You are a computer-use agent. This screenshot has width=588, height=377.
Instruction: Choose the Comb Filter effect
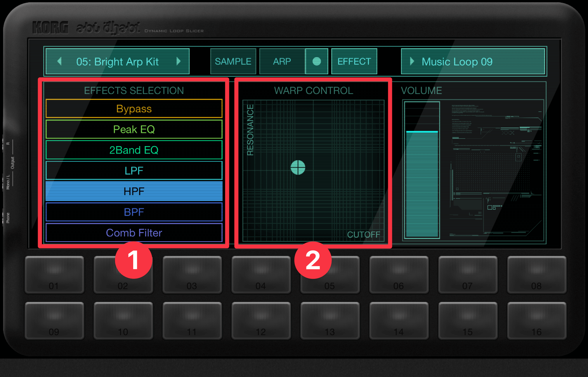click(x=134, y=233)
